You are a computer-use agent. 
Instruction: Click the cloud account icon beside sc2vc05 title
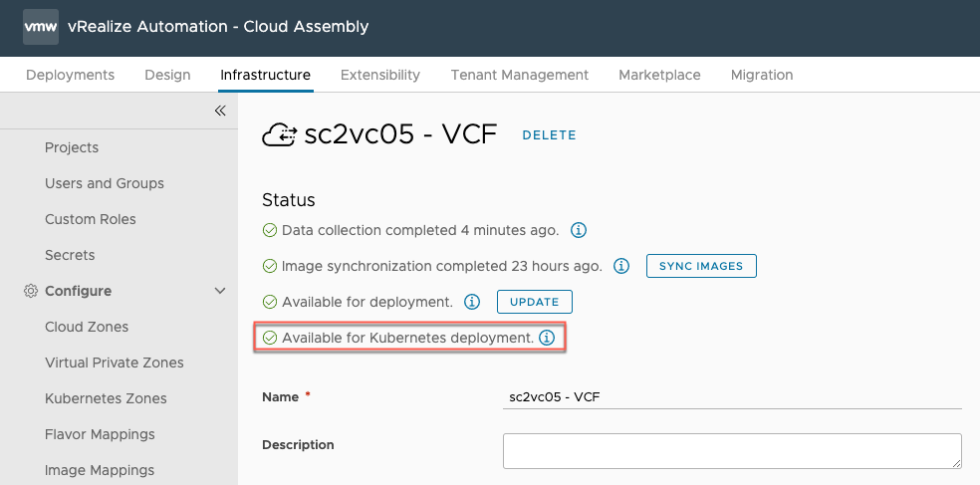point(280,135)
